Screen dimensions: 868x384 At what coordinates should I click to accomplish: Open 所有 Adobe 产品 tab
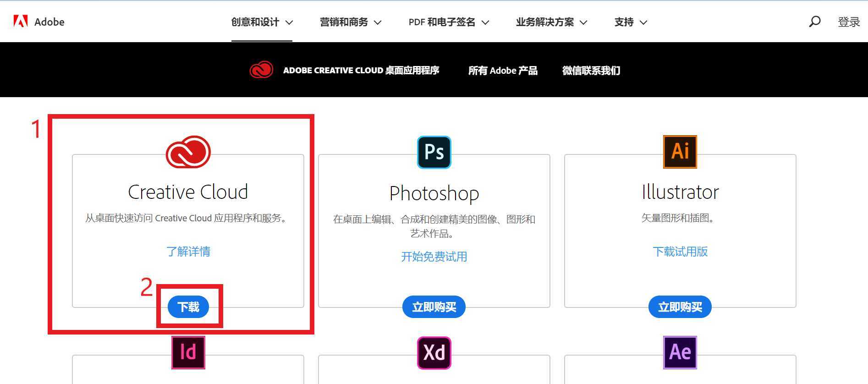pyautogui.click(x=503, y=70)
